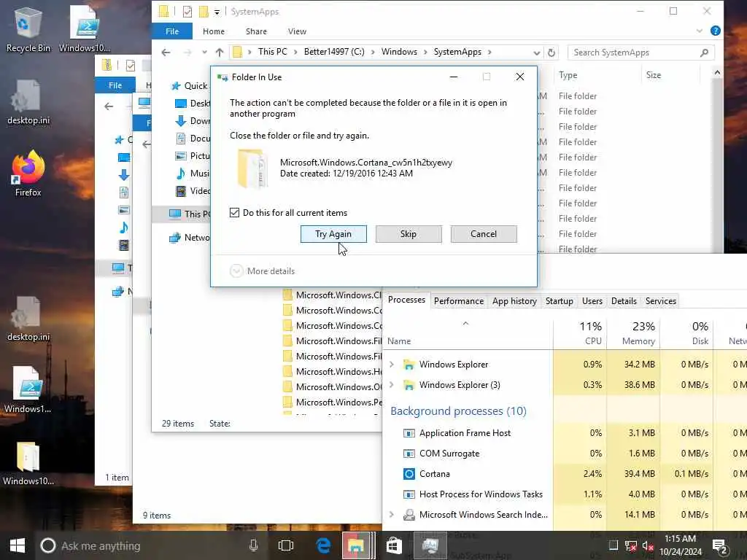Open File Explorer taskbar icon

pos(356,545)
